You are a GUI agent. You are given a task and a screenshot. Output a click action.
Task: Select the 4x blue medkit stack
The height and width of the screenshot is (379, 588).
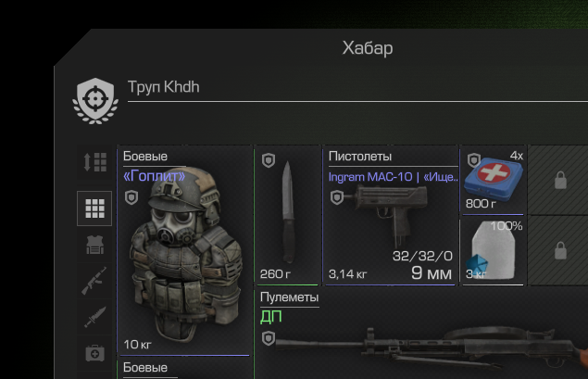click(494, 181)
